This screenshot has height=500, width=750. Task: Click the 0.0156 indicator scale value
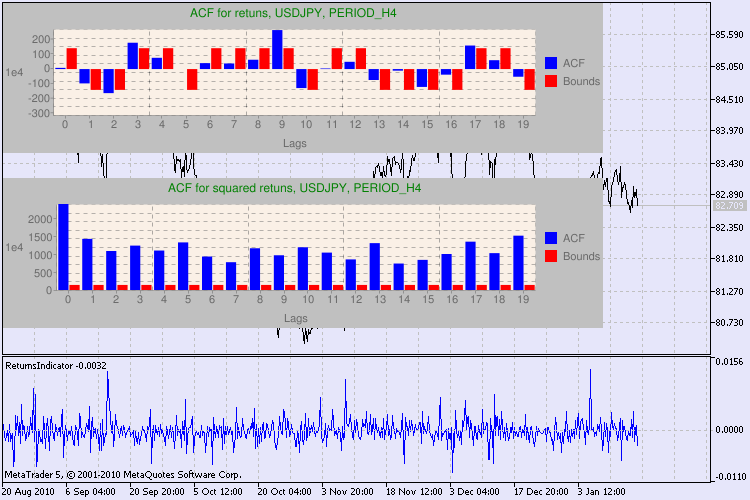729,362
